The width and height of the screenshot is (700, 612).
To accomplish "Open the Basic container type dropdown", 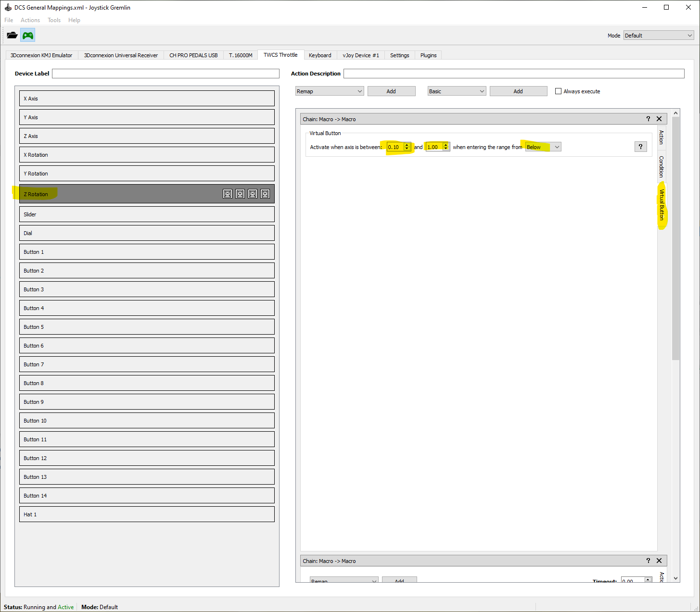I will click(x=457, y=91).
